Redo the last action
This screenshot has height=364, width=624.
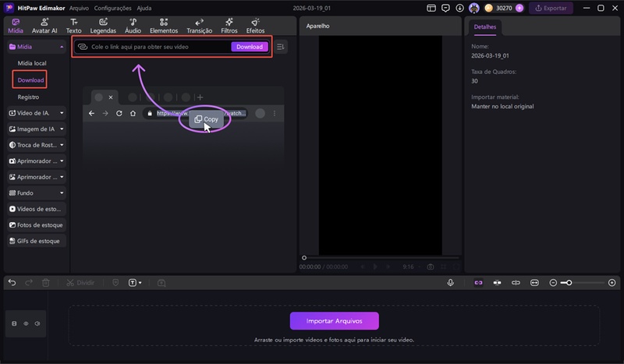29,283
